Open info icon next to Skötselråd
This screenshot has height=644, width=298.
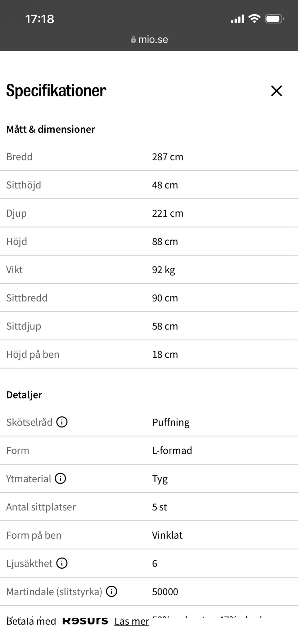coord(62,422)
